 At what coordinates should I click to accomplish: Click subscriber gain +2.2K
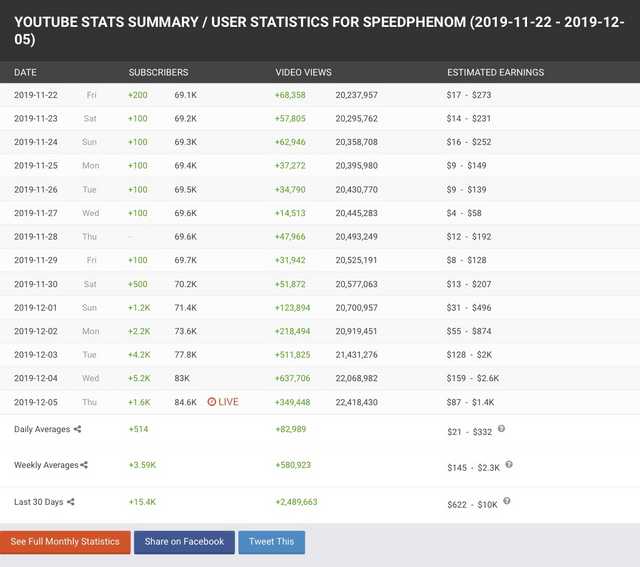(139, 331)
